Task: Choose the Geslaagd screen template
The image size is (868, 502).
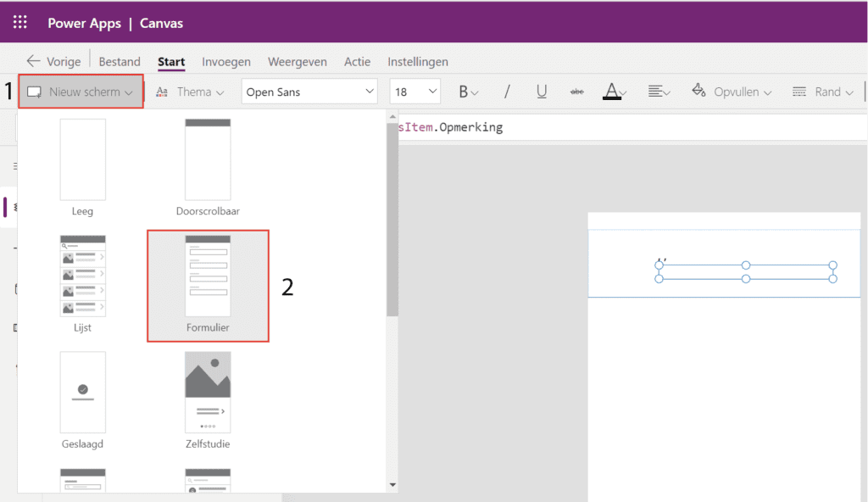Action: pos(82,400)
